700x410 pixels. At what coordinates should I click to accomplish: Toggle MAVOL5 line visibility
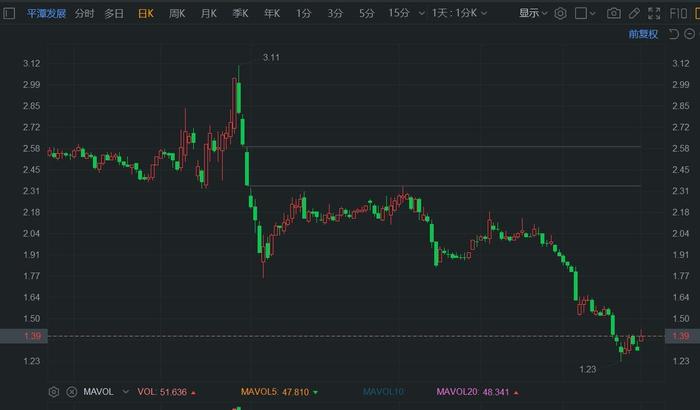point(274,391)
